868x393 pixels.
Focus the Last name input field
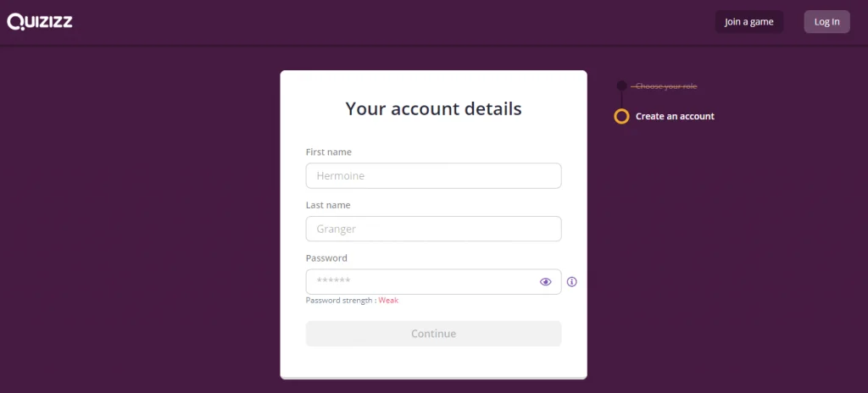[433, 229]
